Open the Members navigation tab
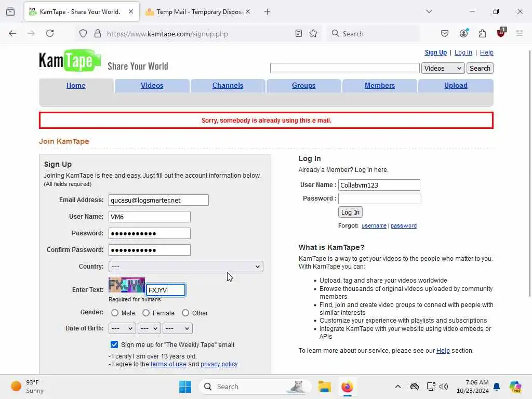 (380, 86)
